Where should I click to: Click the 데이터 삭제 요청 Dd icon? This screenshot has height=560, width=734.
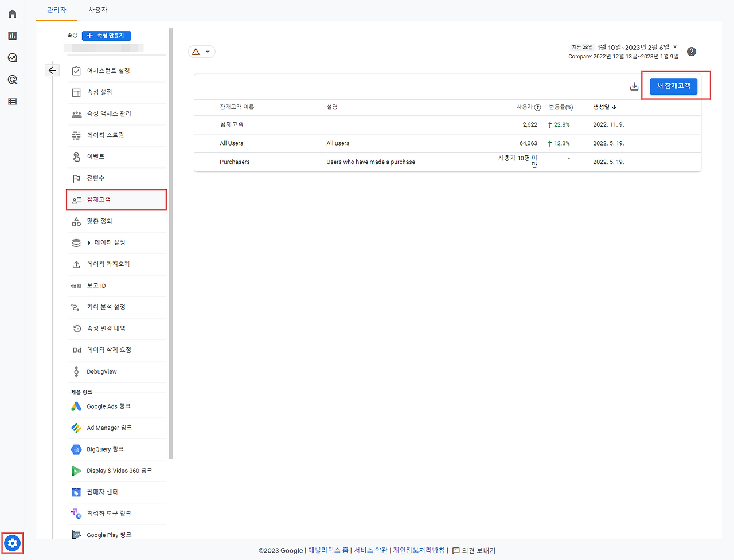point(77,350)
